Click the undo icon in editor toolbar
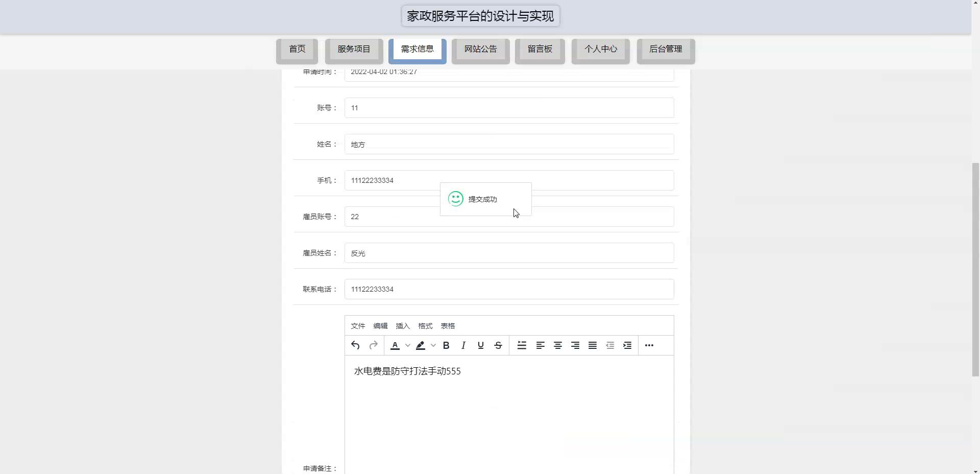Screen dimensions: 980x474 pos(355,345)
